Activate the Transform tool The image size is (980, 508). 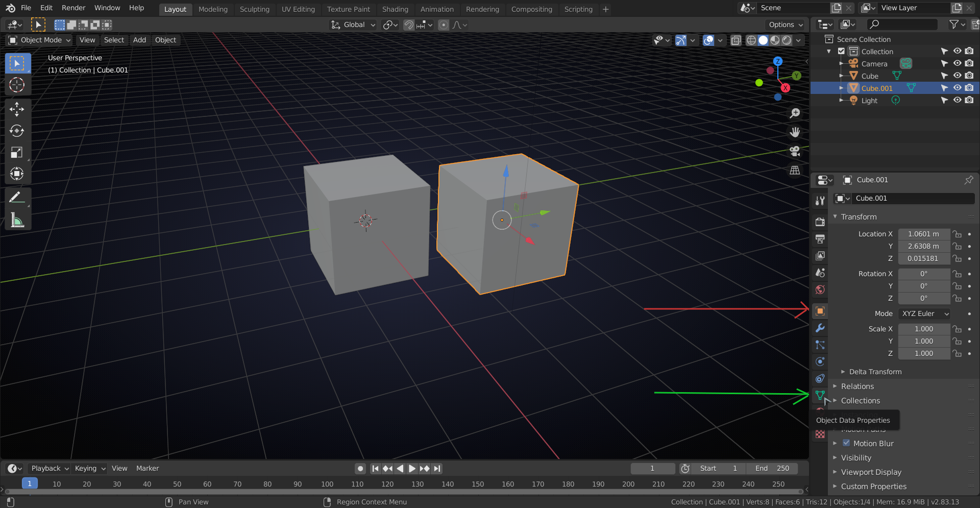(x=17, y=174)
